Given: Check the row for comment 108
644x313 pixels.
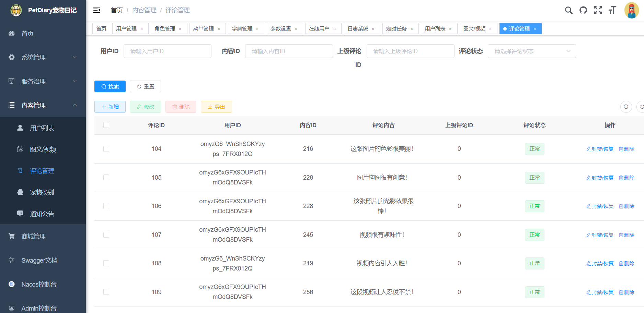Looking at the screenshot, I should 106,263.
